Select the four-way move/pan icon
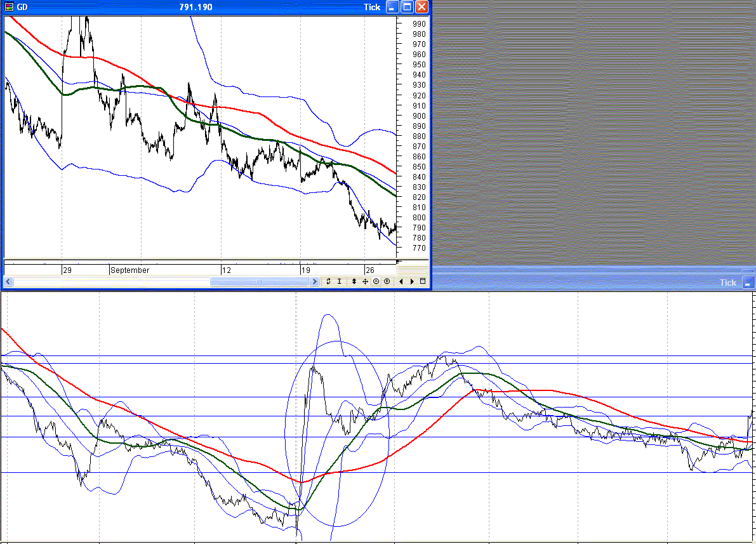Screen dimensions: 756x544 [365, 281]
